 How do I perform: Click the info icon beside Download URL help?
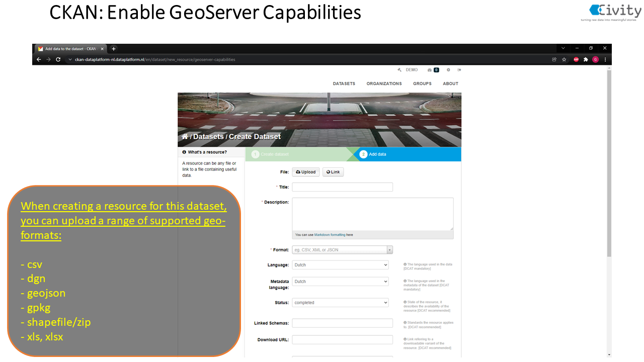[x=405, y=339]
